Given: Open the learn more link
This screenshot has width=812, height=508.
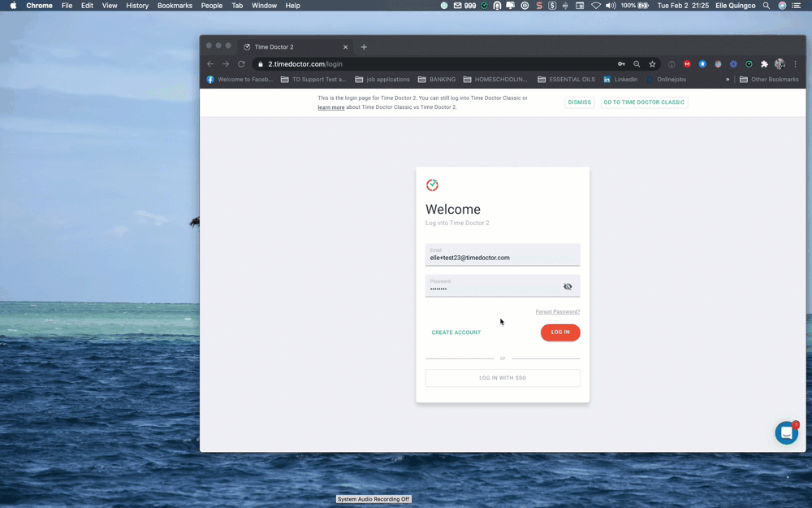Looking at the screenshot, I should coord(331,107).
